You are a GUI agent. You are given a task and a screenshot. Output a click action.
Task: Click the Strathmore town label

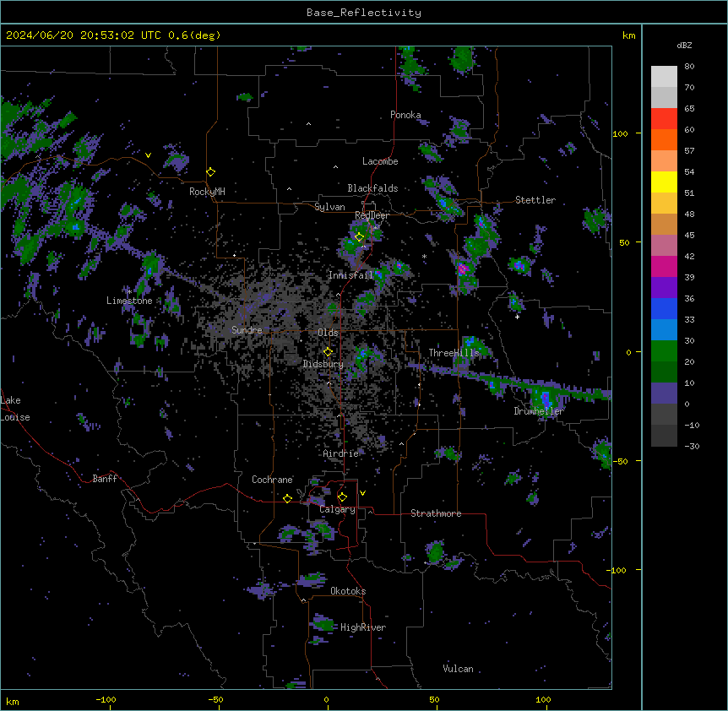(x=436, y=513)
